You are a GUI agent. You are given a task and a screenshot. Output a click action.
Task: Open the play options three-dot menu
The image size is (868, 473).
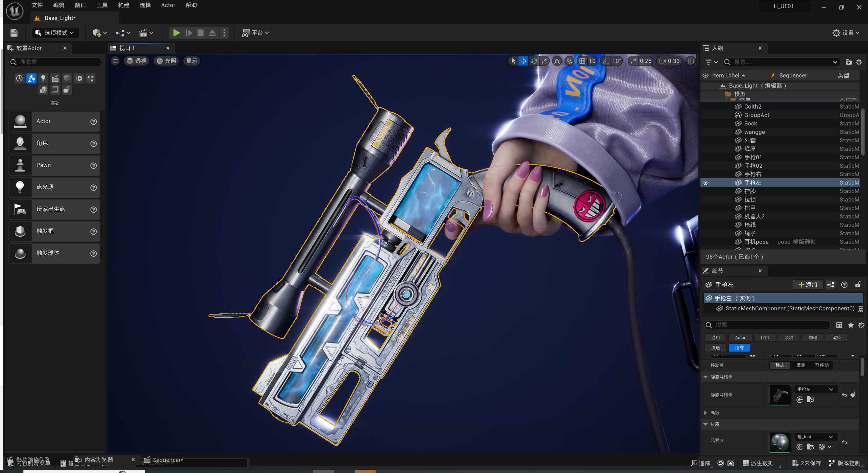[x=224, y=33]
